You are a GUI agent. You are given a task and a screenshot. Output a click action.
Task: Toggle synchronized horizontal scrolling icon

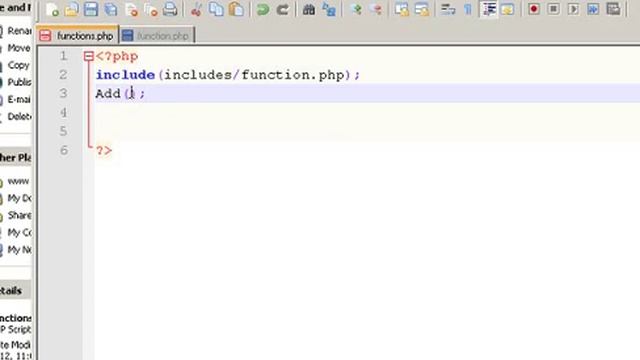(422, 9)
